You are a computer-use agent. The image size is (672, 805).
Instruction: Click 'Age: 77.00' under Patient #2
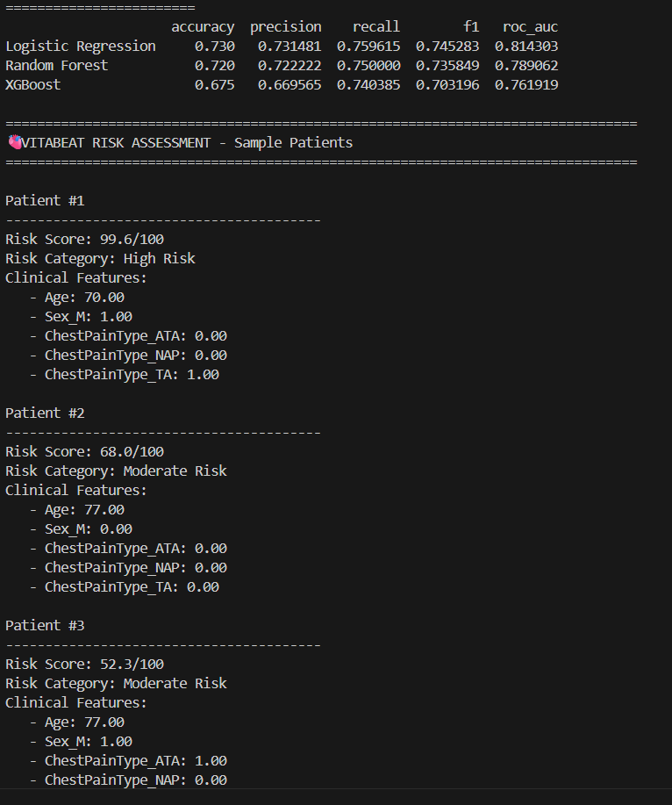click(x=77, y=510)
